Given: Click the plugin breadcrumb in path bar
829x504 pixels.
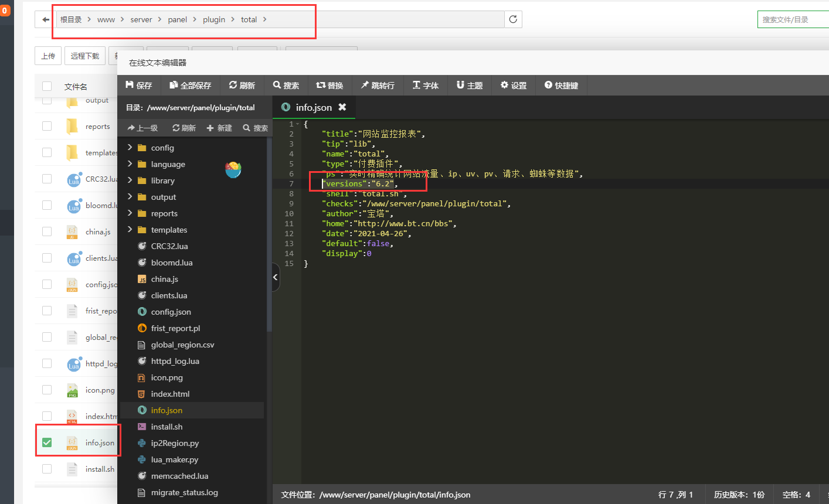Looking at the screenshot, I should [x=214, y=19].
